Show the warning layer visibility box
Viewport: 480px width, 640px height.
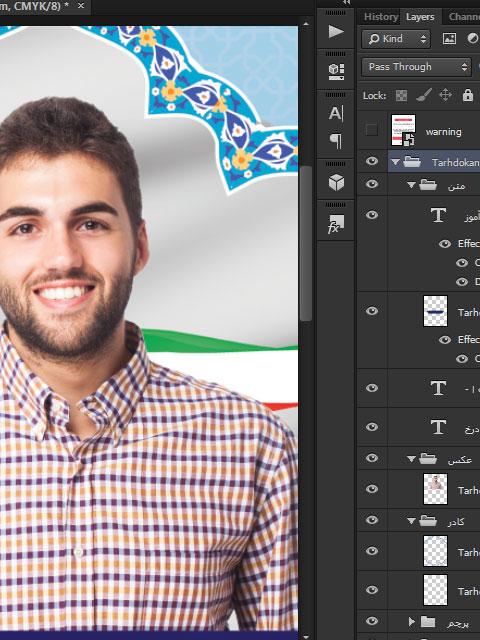pyautogui.click(x=371, y=130)
